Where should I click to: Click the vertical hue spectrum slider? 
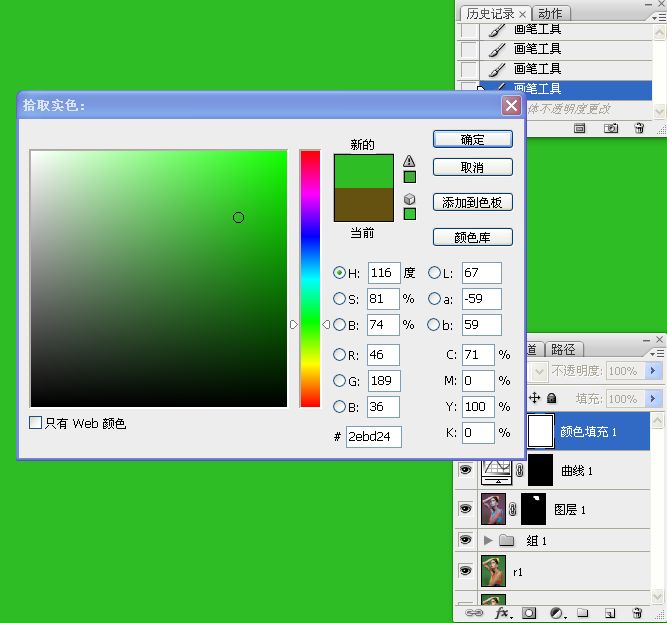[310, 279]
